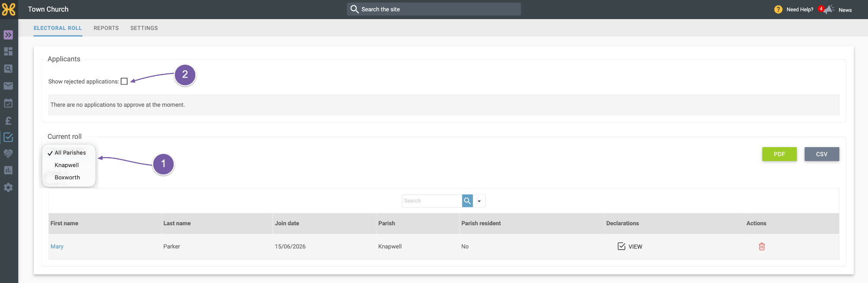This screenshot has width=868, height=283.
Task: Open the dashboard grid icon in sidebar
Action: pyautogui.click(x=8, y=51)
